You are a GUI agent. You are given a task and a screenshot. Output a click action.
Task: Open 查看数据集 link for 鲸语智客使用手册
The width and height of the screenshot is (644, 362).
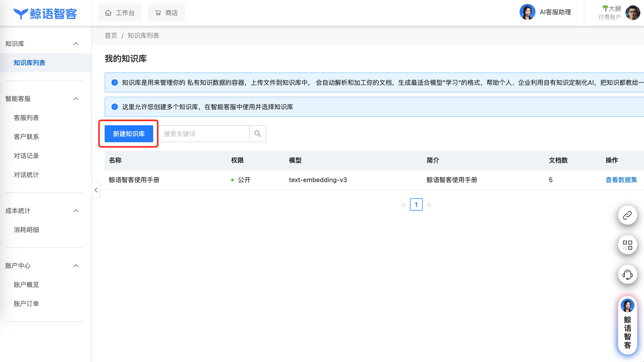point(621,180)
